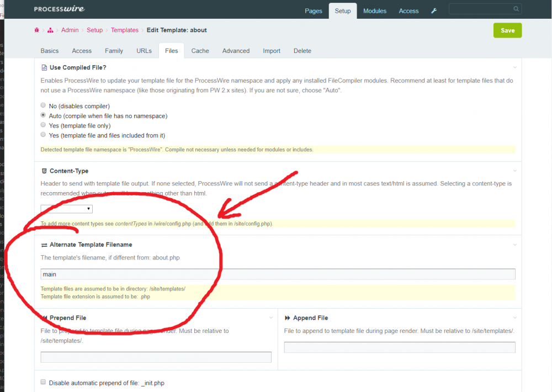Go to Templates via breadcrumb link

(x=125, y=30)
